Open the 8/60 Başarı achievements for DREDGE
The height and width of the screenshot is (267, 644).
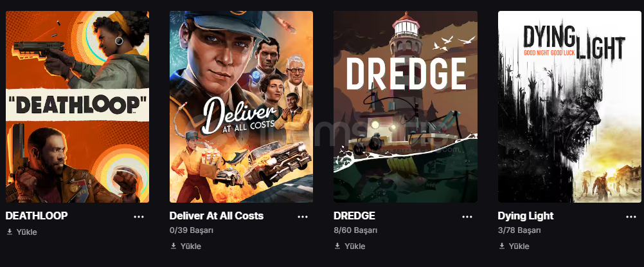(355, 230)
